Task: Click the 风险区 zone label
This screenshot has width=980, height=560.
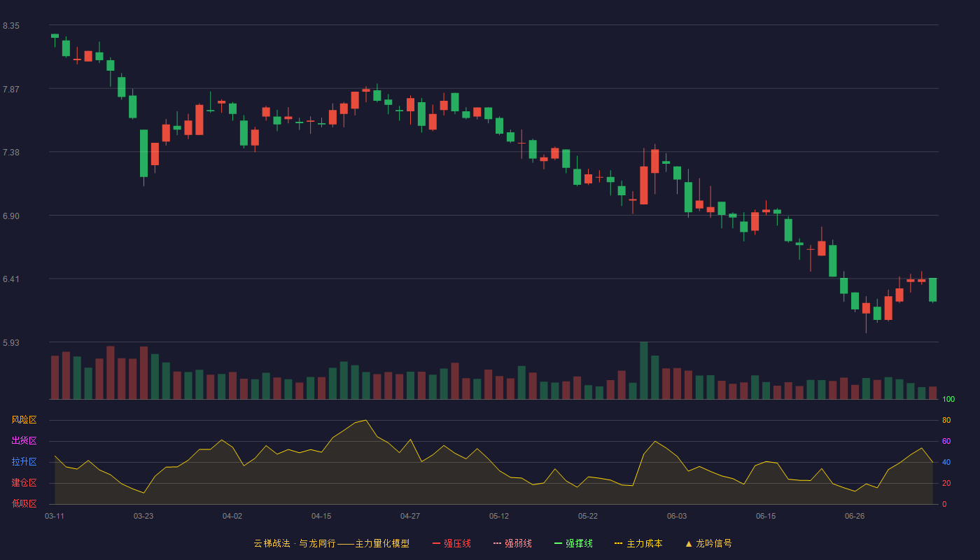Action: coord(24,420)
